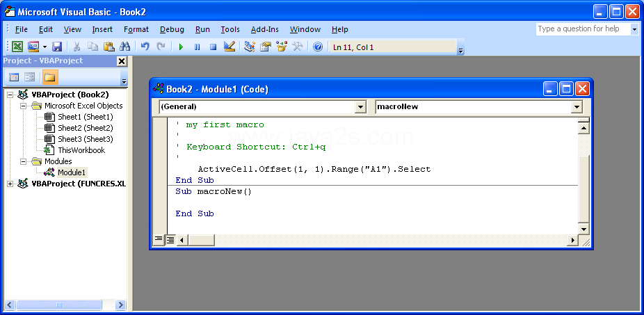
Task: Click View Code icon in Project panel
Action: pyautogui.click(x=14, y=77)
